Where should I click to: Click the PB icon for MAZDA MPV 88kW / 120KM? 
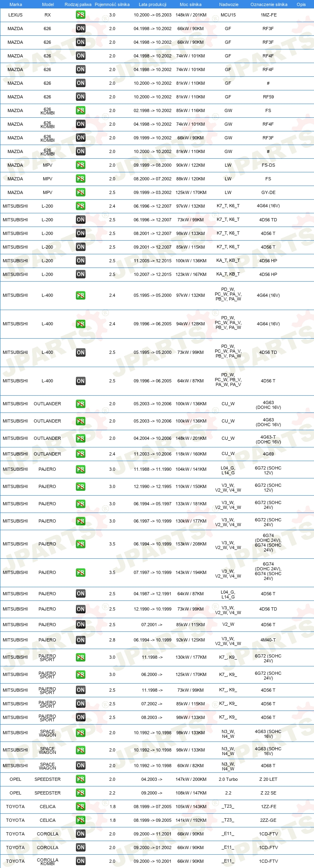coord(81,179)
